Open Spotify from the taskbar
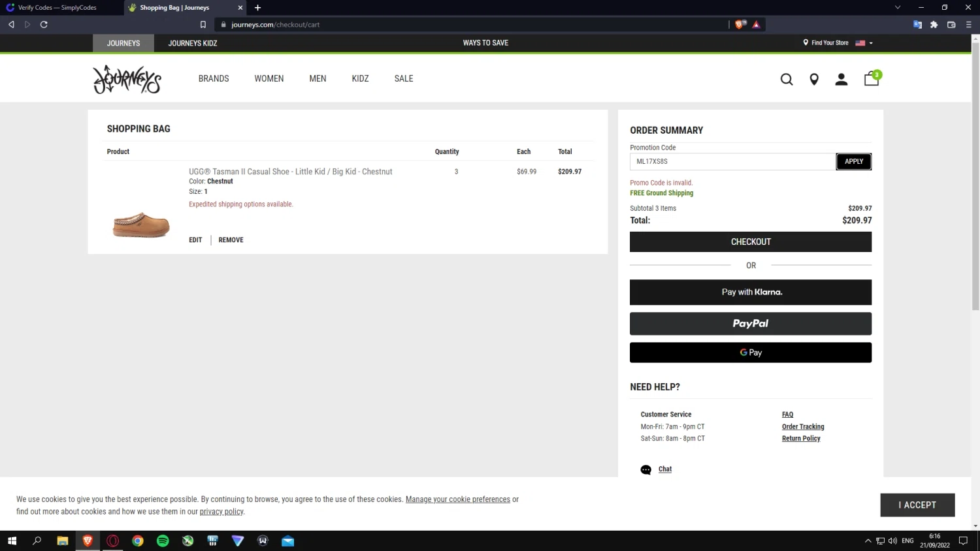The height and width of the screenshot is (551, 980). (x=163, y=541)
